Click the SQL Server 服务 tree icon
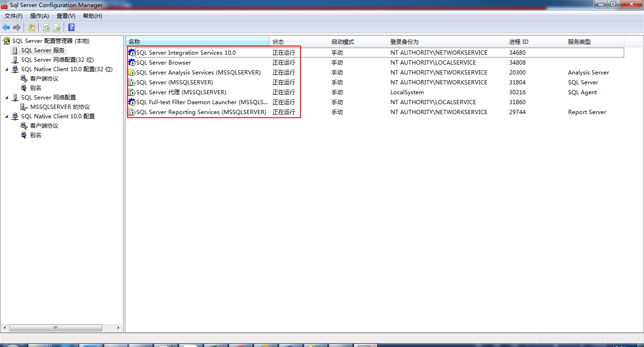 click(x=16, y=50)
